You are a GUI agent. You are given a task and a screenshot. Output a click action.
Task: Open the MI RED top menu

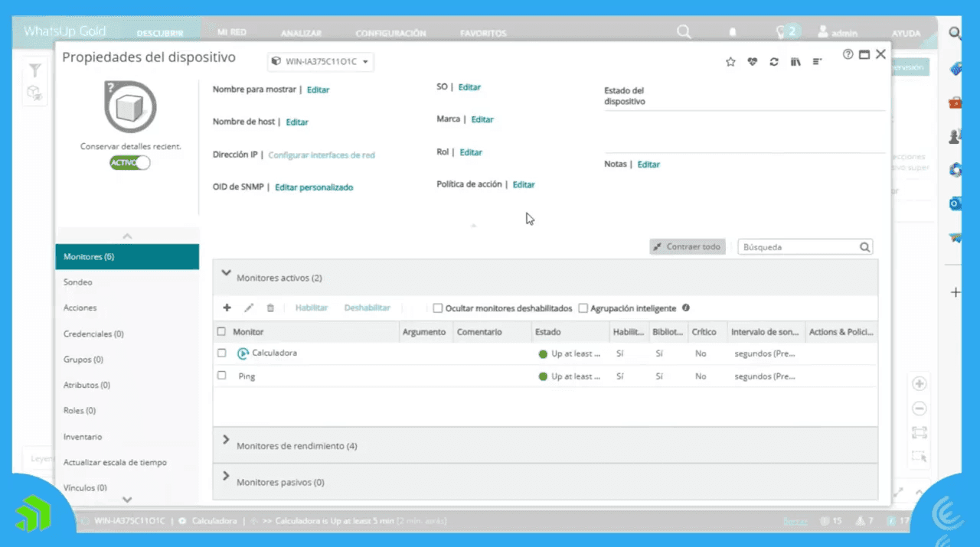point(232,33)
